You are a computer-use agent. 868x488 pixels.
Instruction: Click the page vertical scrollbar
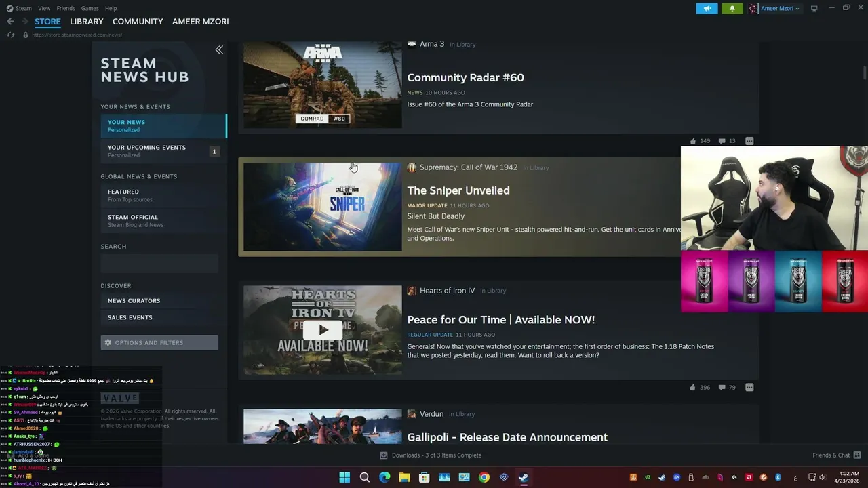point(865,73)
